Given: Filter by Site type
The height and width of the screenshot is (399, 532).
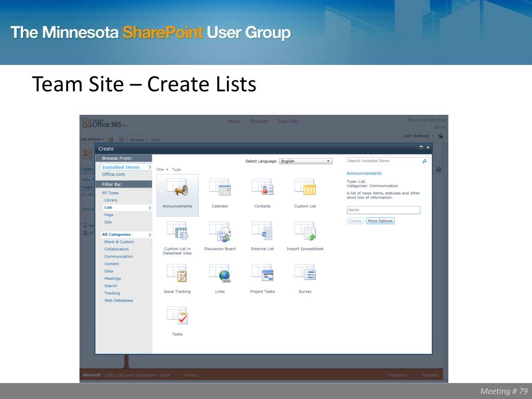Looking at the screenshot, I should coord(108,222).
